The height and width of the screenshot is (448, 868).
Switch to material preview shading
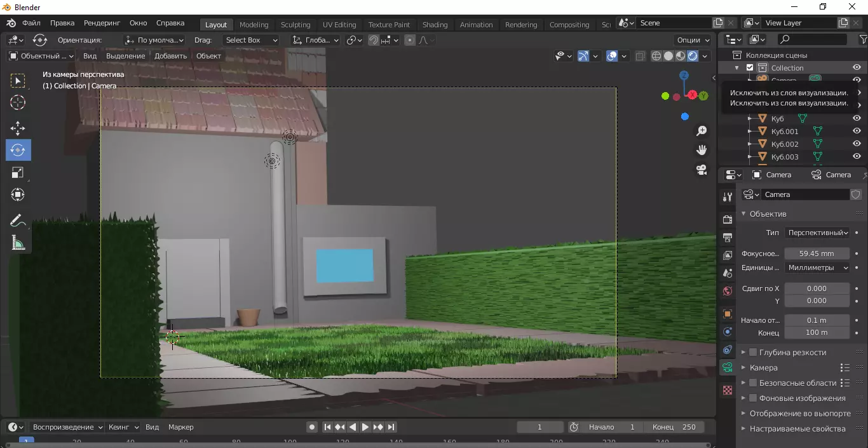point(681,56)
